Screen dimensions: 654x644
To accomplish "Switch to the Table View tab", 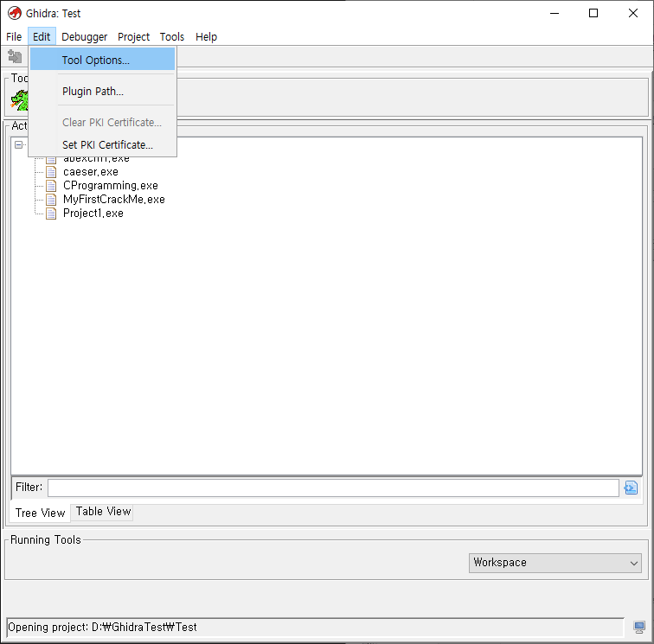I will coord(103,512).
